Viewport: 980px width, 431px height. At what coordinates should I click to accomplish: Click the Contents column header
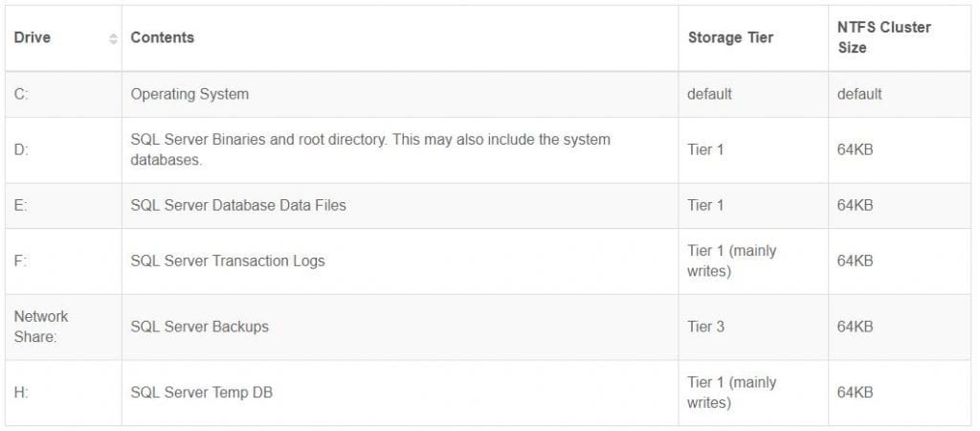point(163,37)
